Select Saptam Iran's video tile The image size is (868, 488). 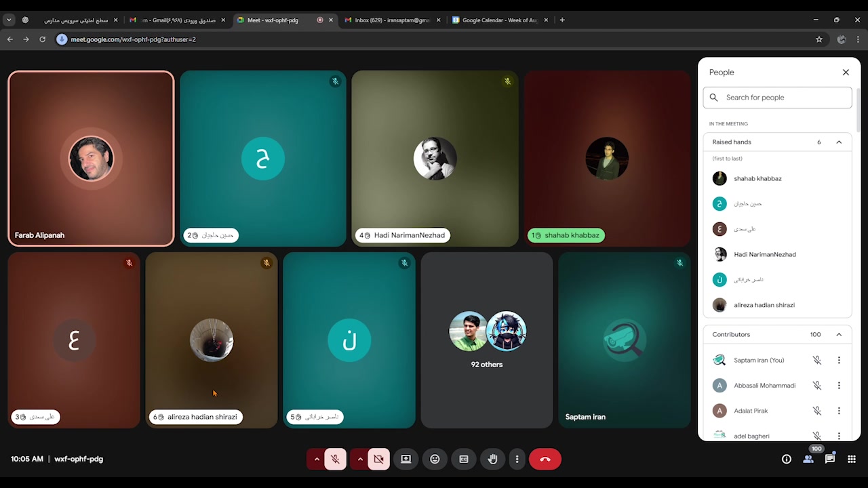tap(625, 340)
